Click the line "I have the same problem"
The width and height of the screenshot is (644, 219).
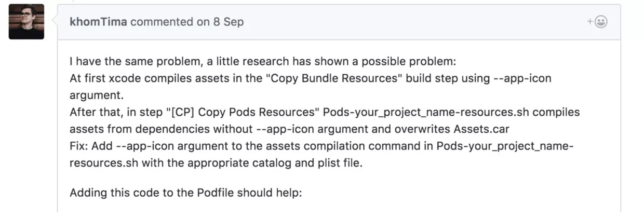[x=125, y=62]
